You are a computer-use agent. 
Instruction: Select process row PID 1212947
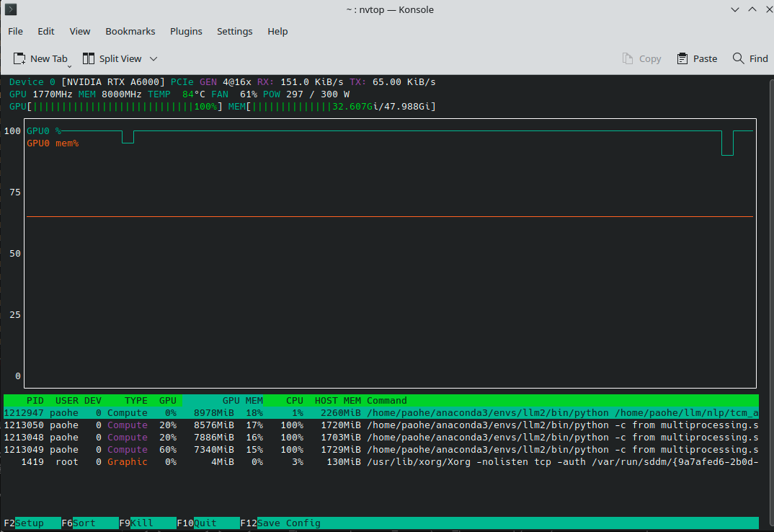pos(381,413)
